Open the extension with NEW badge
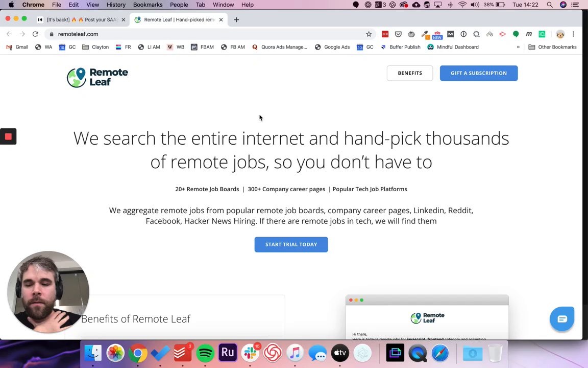Viewport: 588px width, 368px height. (437, 35)
